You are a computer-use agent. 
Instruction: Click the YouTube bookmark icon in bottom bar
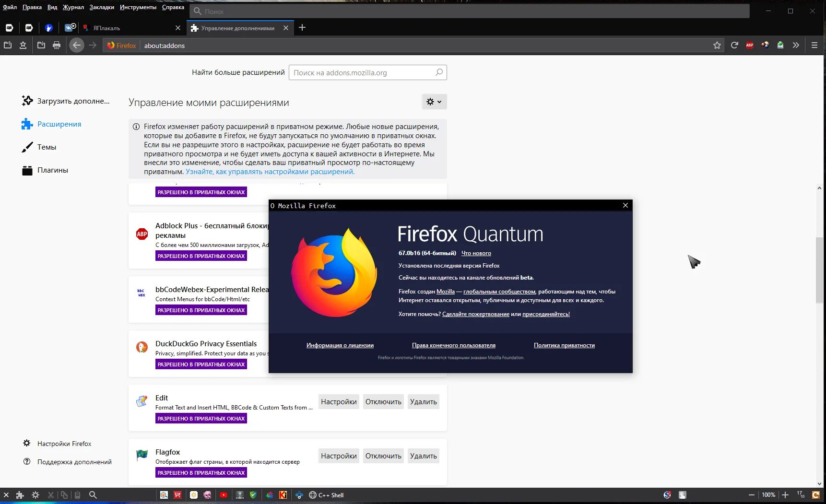click(x=224, y=495)
